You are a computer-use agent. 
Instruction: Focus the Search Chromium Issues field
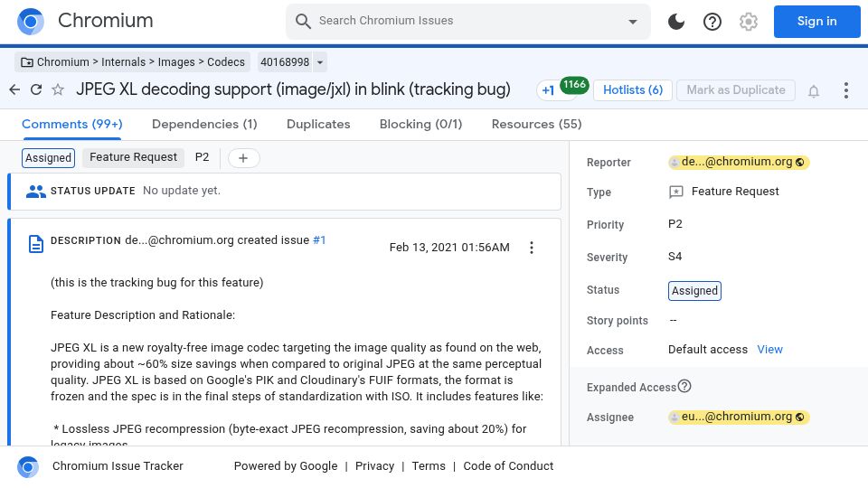click(x=467, y=22)
